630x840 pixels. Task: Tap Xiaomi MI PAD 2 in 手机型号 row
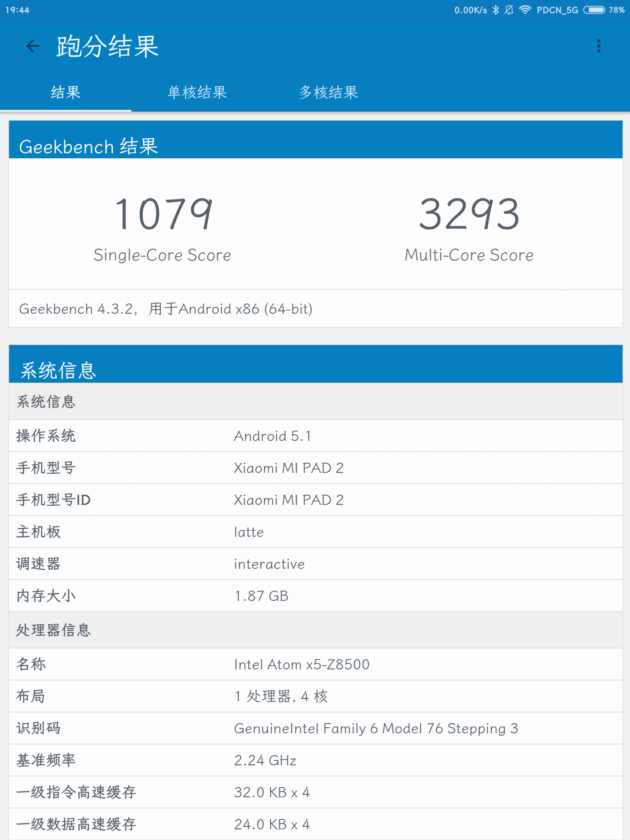tap(289, 468)
